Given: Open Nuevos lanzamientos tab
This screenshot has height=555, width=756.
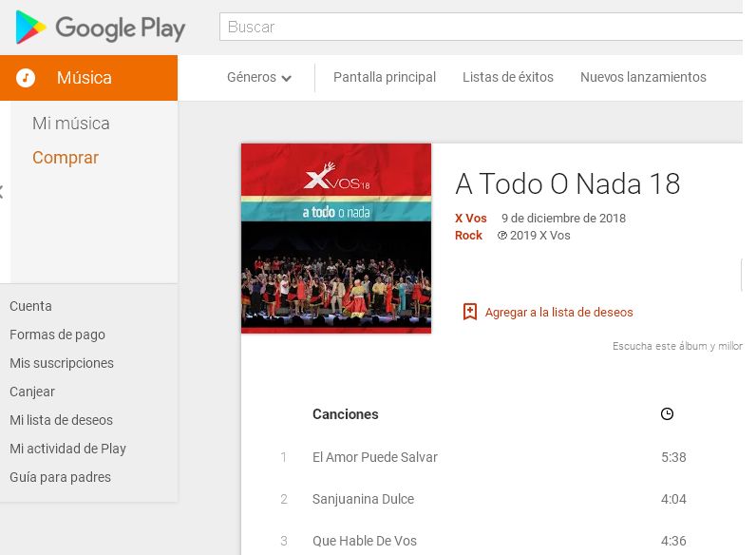Looking at the screenshot, I should pyautogui.click(x=643, y=78).
